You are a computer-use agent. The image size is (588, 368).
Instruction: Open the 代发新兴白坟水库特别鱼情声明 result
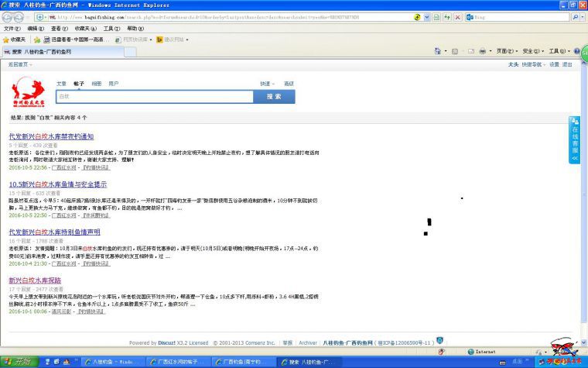pyautogui.click(x=54, y=232)
